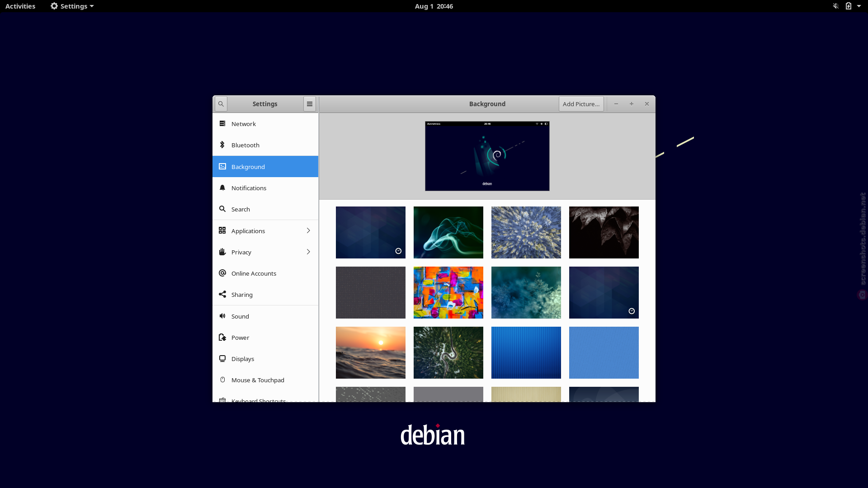Click the current background preview image
The height and width of the screenshot is (488, 868).
(487, 156)
